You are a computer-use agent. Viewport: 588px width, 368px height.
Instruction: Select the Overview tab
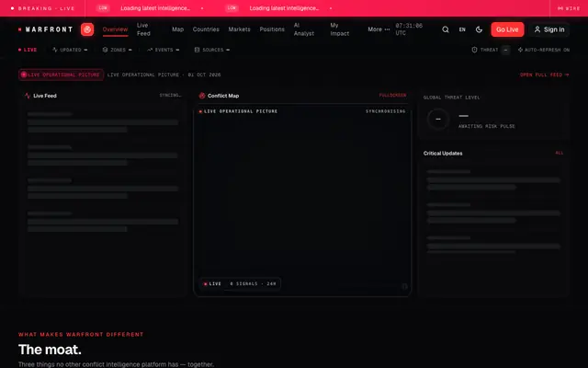coord(115,29)
